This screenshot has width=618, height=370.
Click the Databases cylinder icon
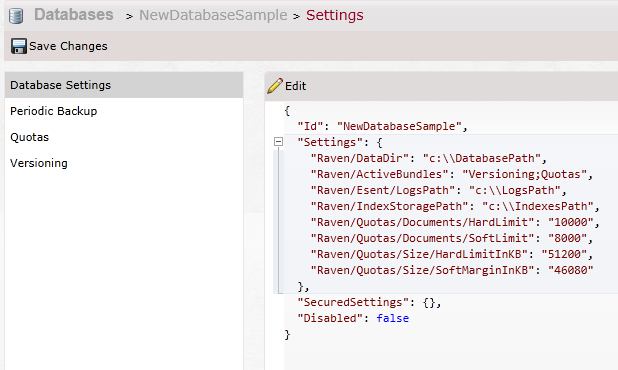pyautogui.click(x=16, y=16)
